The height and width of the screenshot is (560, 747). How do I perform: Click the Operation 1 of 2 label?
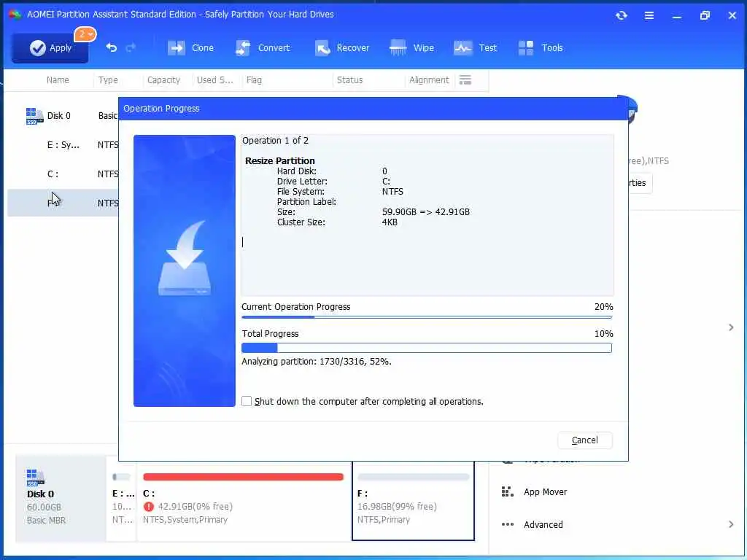[x=275, y=141]
